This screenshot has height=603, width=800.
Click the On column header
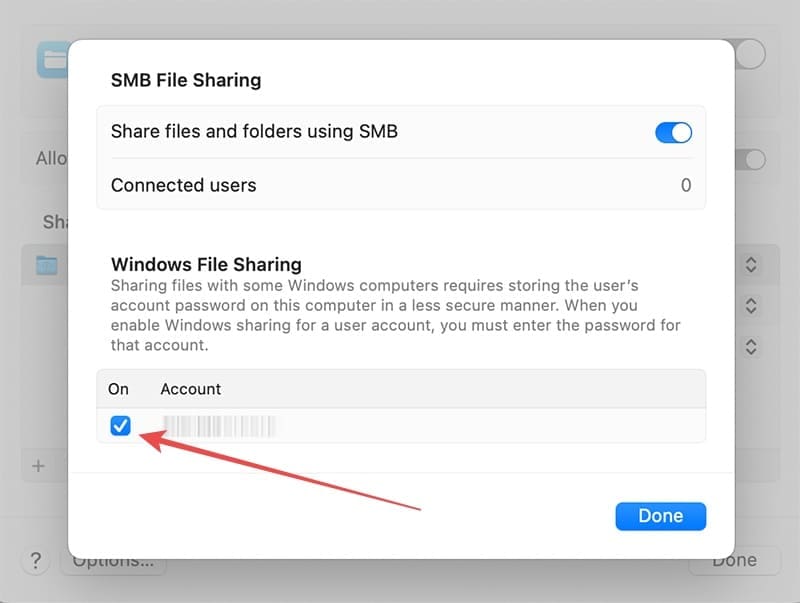[x=118, y=389]
